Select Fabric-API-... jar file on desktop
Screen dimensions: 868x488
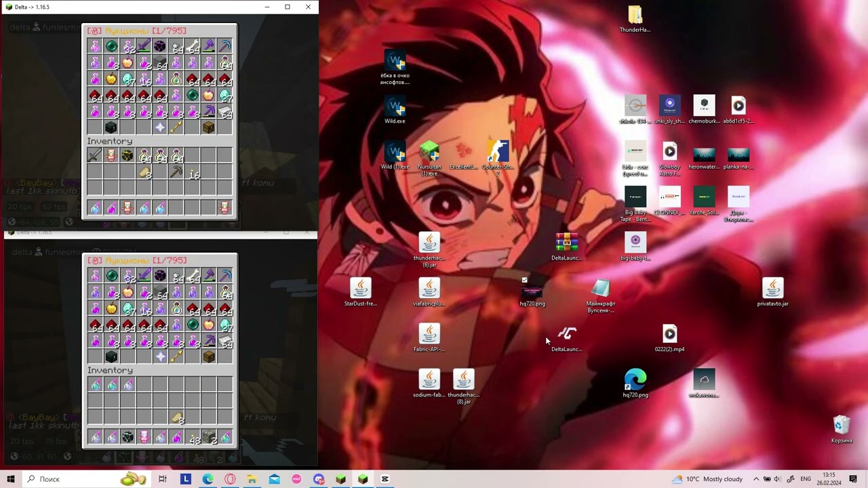click(429, 338)
